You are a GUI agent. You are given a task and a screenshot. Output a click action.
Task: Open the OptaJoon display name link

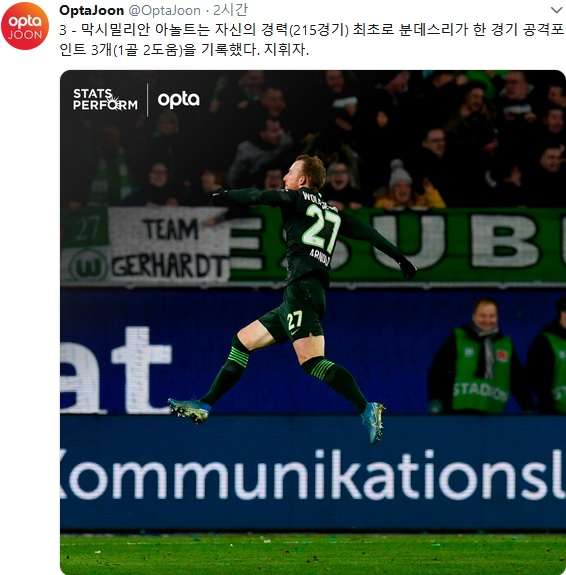point(91,10)
